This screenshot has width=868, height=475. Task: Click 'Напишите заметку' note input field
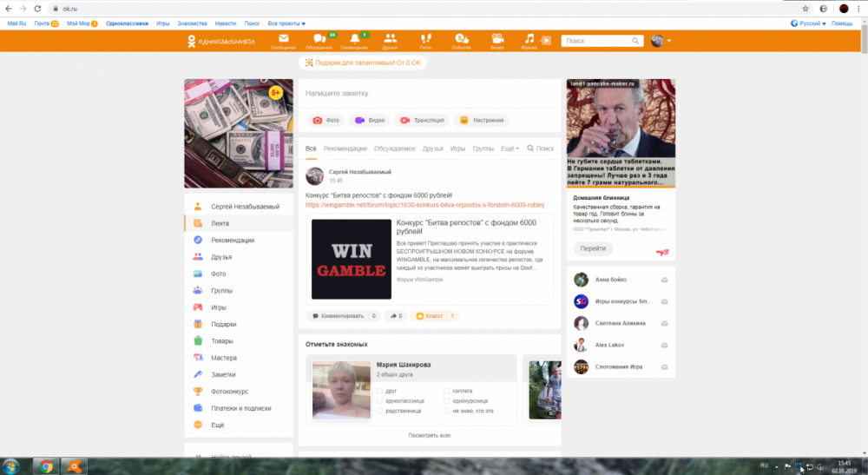pyautogui.click(x=429, y=93)
